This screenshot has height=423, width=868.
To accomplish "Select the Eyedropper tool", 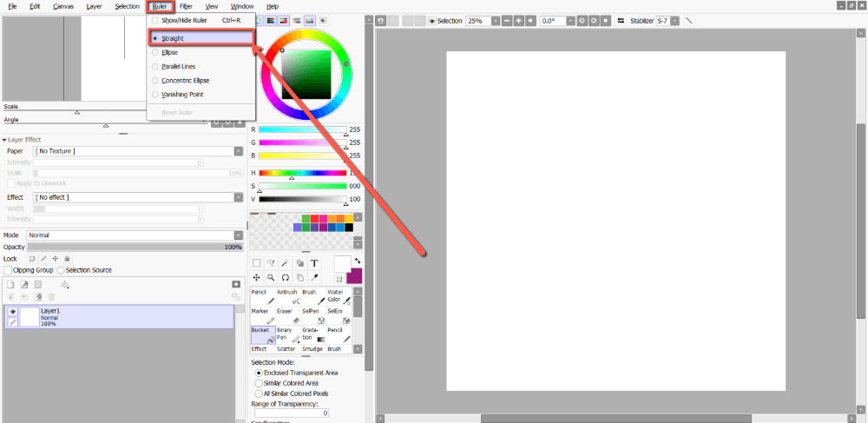I will (314, 277).
